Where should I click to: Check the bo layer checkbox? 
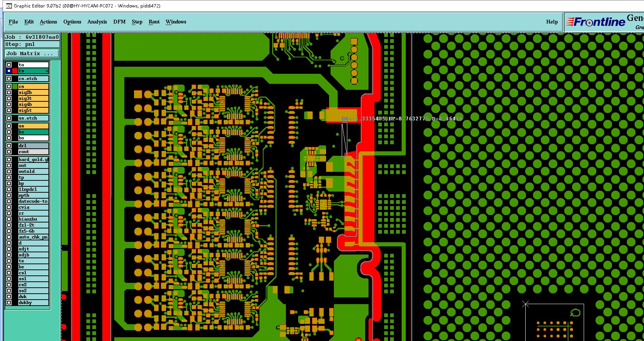click(x=9, y=138)
